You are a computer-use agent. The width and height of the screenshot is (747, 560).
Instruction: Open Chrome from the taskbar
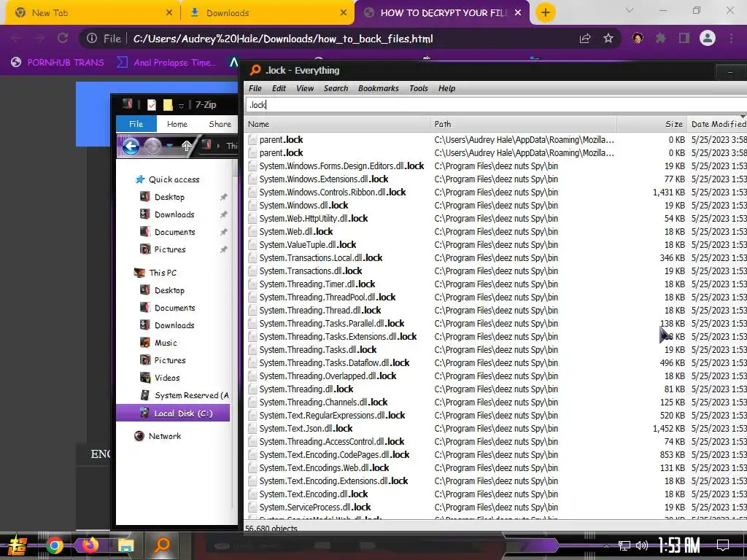point(54,545)
